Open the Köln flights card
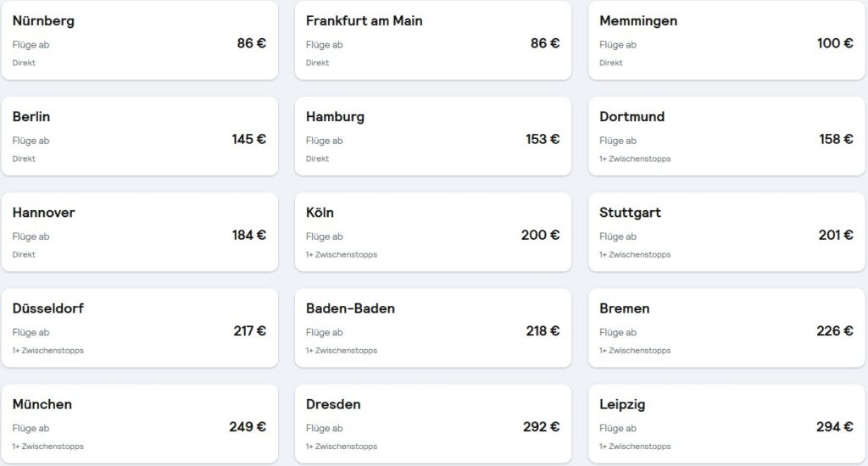Screen dimensions: 868x466 coord(432,232)
